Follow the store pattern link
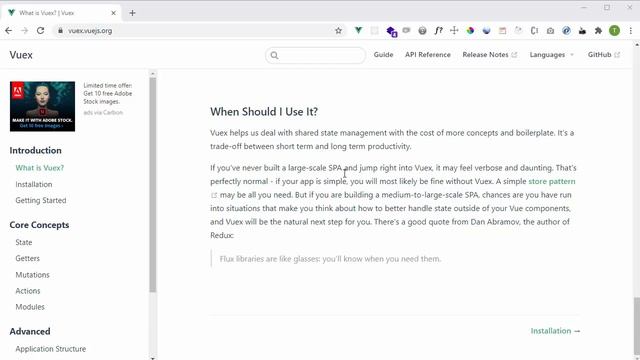The image size is (640, 360). pyautogui.click(x=552, y=181)
